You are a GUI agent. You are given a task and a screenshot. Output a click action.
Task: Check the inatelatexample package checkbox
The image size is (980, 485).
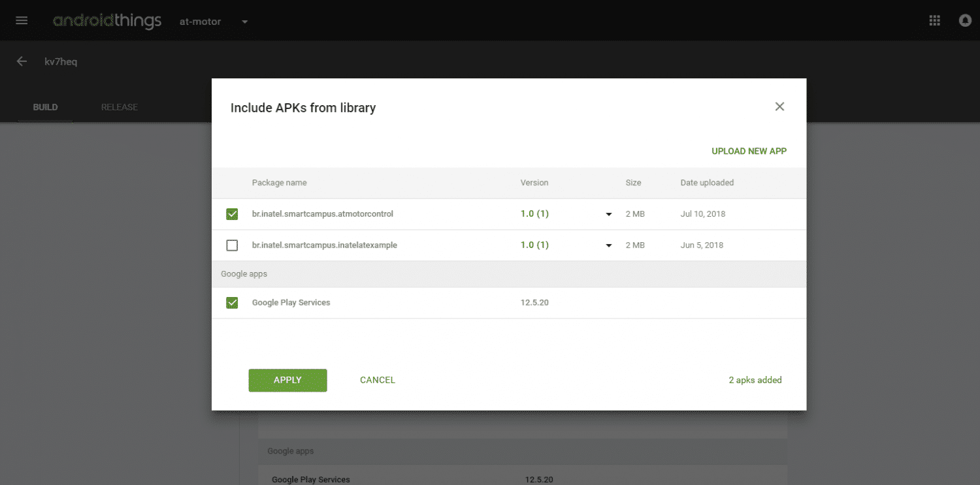232,245
